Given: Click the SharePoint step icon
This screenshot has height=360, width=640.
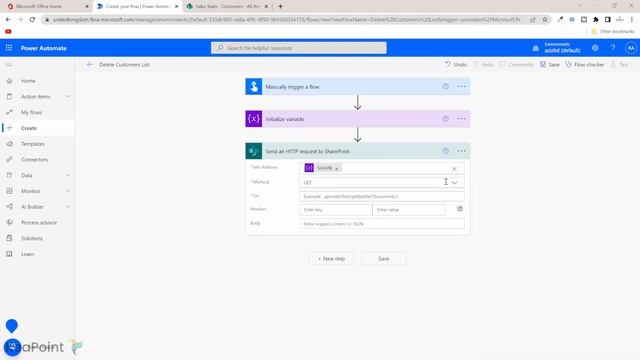Looking at the screenshot, I should [253, 151].
